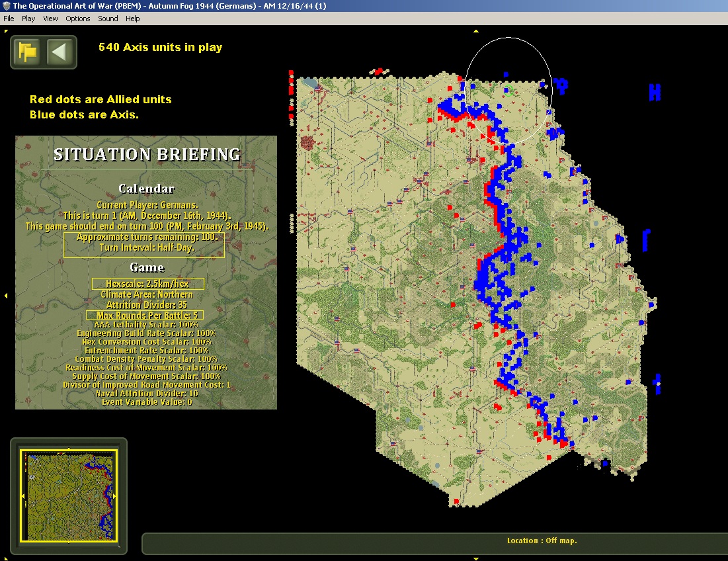This screenshot has width=728, height=561.
Task: Click 'Red dots are Allied units' legend
Action: click(x=101, y=99)
